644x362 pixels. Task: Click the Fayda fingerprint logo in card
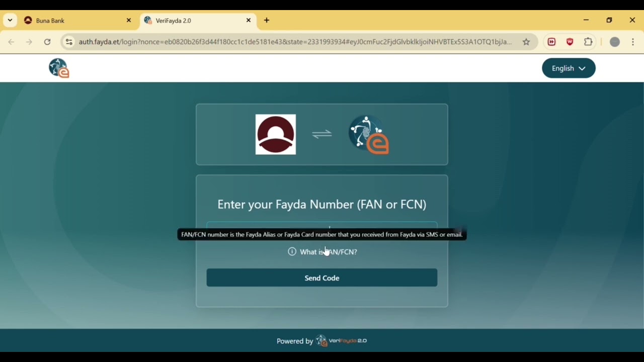pyautogui.click(x=369, y=135)
